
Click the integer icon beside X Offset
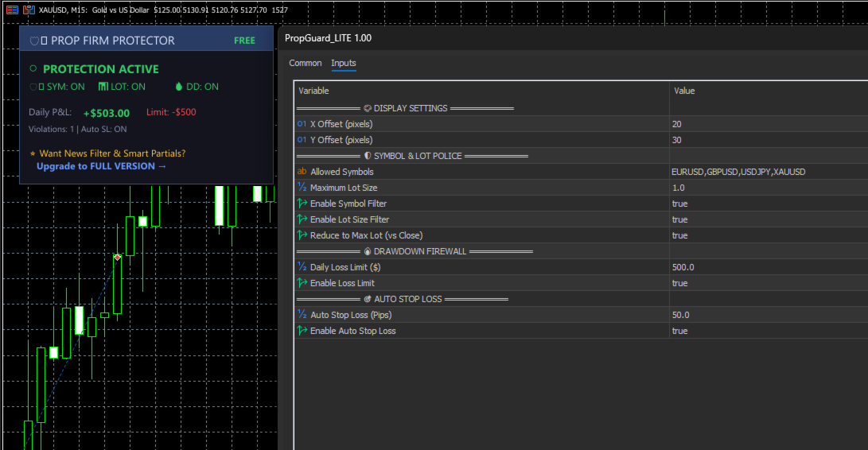pos(302,124)
